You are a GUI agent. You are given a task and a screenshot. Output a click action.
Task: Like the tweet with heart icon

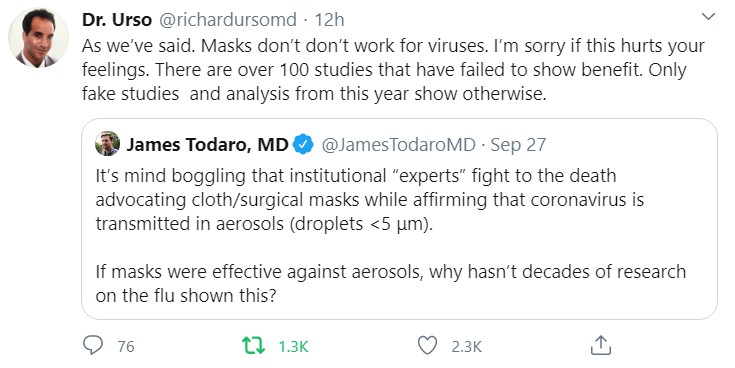tap(427, 345)
